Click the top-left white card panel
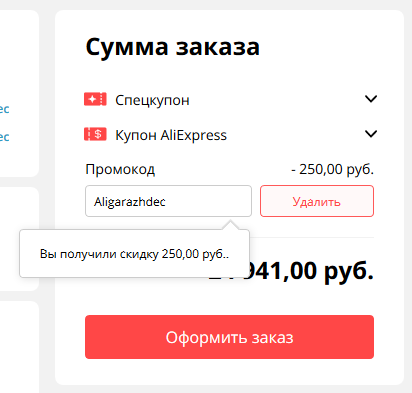Image resolution: width=412 pixels, height=393 pixels. point(19,93)
